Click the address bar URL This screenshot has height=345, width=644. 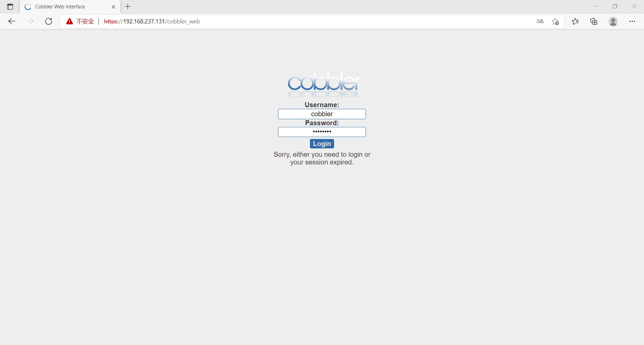click(x=152, y=21)
